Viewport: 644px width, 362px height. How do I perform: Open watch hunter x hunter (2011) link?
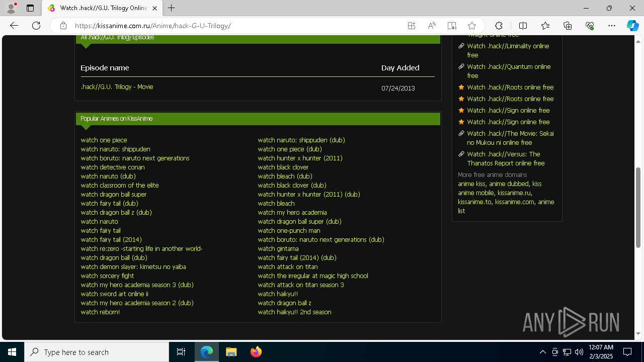(300, 158)
